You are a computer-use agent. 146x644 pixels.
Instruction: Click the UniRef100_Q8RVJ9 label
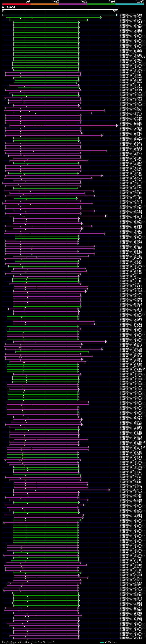point(131,246)
